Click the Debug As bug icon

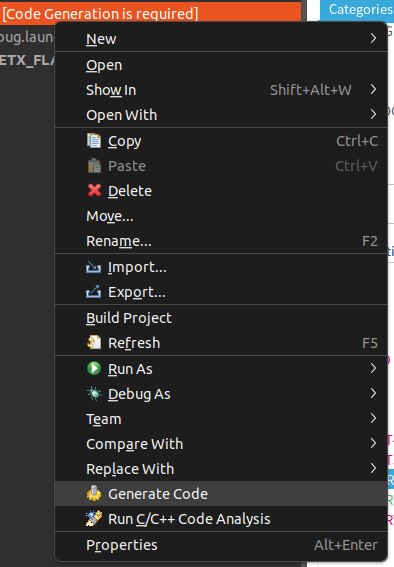94,393
